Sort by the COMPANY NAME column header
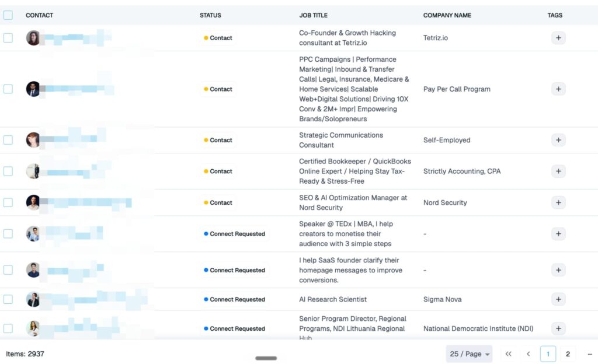 [447, 15]
